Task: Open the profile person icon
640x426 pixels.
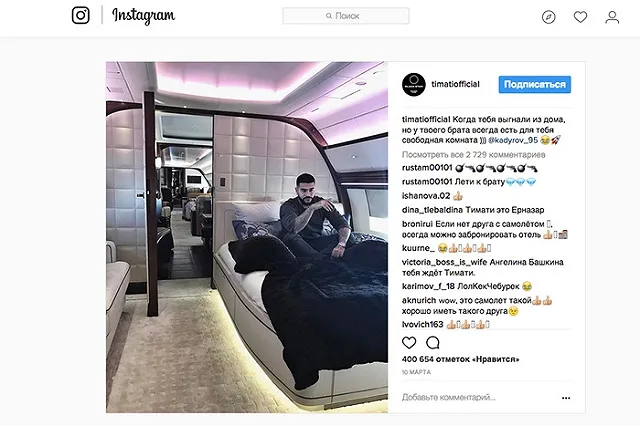Action: coord(612,17)
